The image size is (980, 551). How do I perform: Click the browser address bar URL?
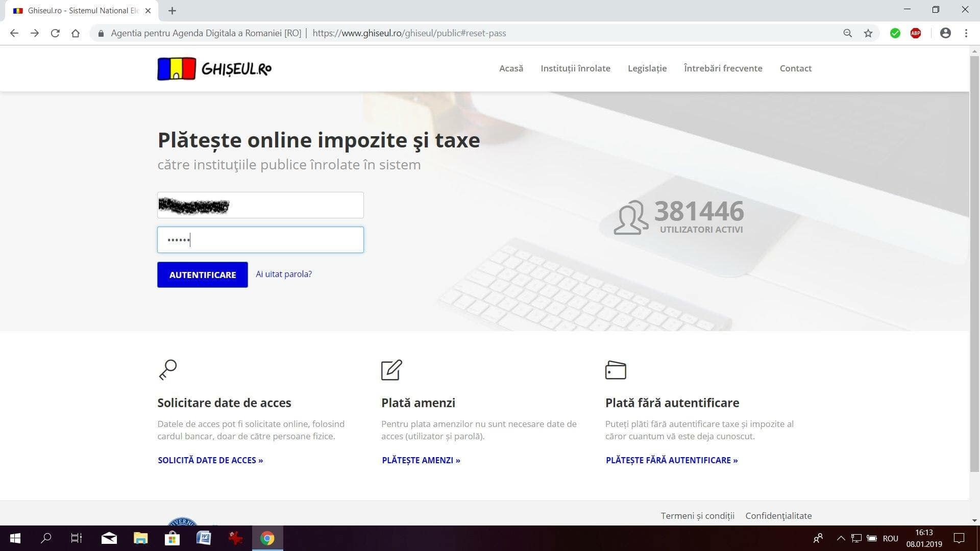point(409,33)
